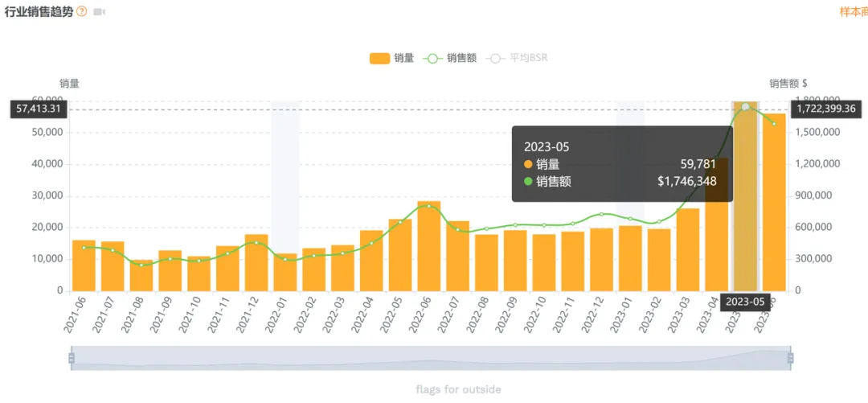Click the orange question mark help icon

(x=81, y=11)
